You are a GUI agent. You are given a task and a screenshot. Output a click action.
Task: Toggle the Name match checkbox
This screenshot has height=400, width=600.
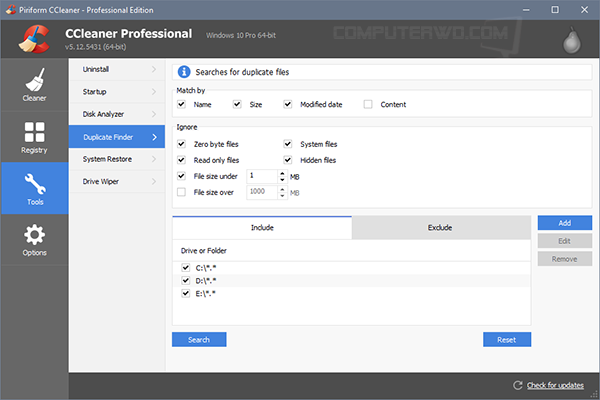181,104
